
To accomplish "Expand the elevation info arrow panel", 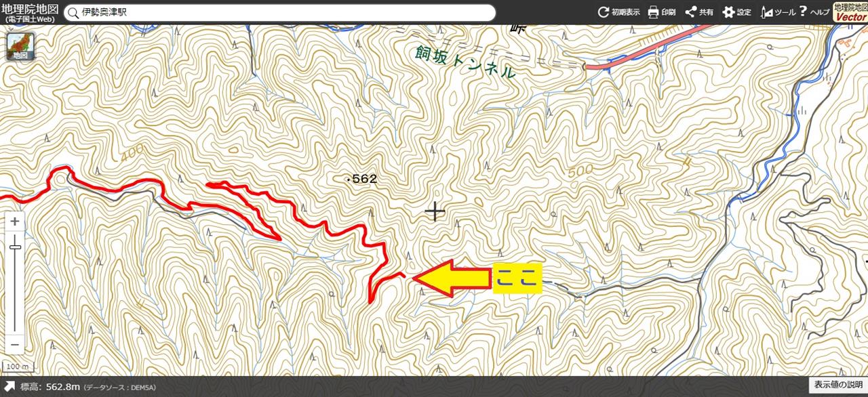I will coord(9,386).
